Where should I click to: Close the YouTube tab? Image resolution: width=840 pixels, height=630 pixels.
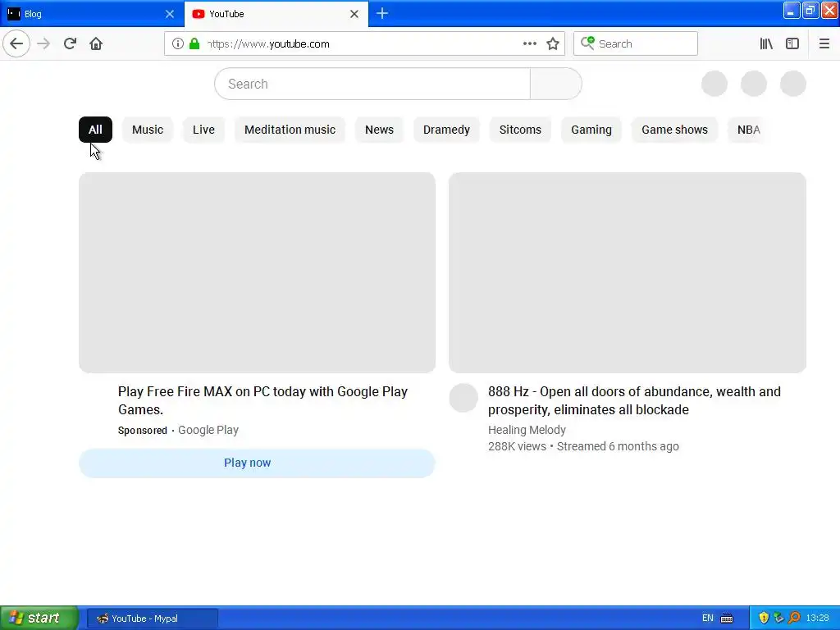(354, 14)
